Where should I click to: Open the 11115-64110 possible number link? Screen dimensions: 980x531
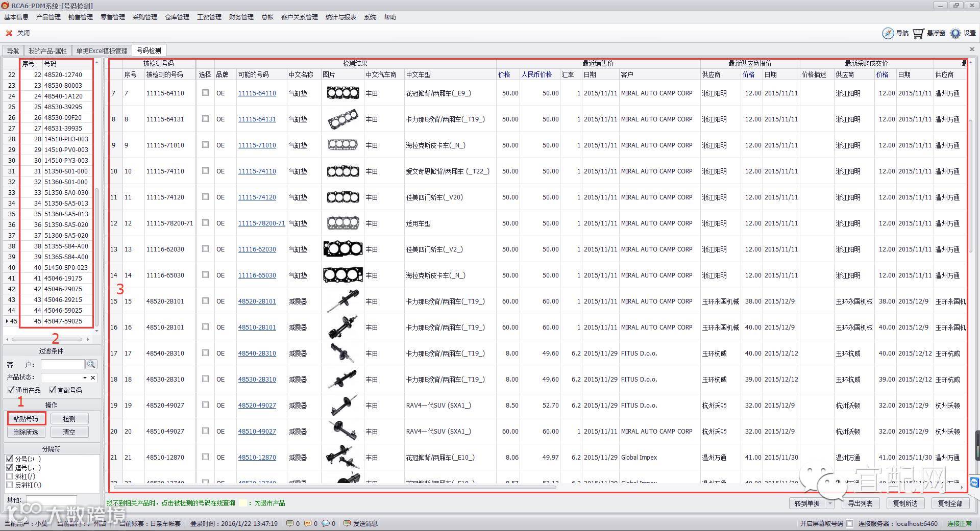pyautogui.click(x=257, y=93)
